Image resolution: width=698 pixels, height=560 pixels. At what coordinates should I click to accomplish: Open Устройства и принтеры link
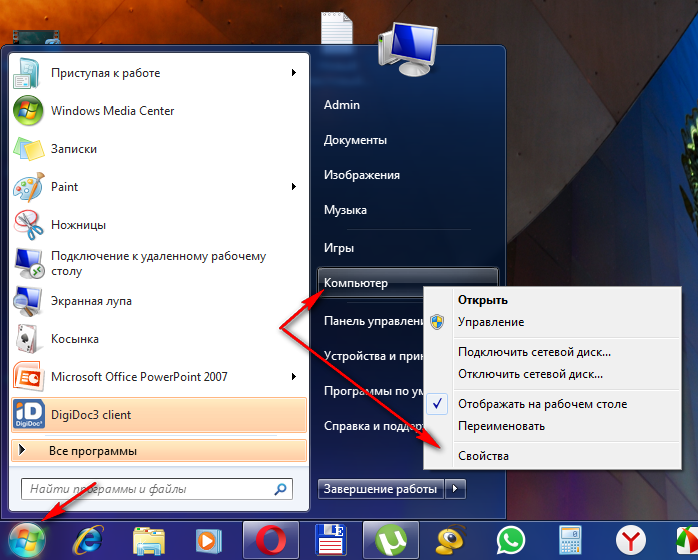(x=373, y=356)
